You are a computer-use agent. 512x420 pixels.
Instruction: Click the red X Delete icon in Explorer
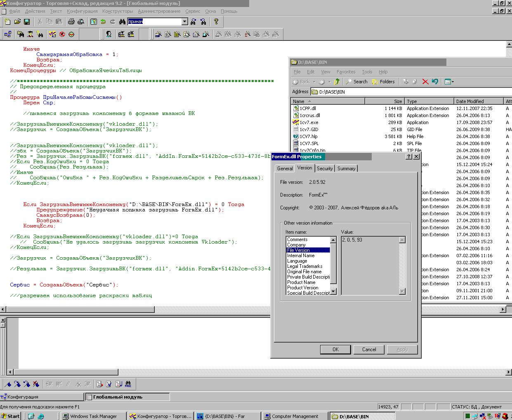click(425, 82)
